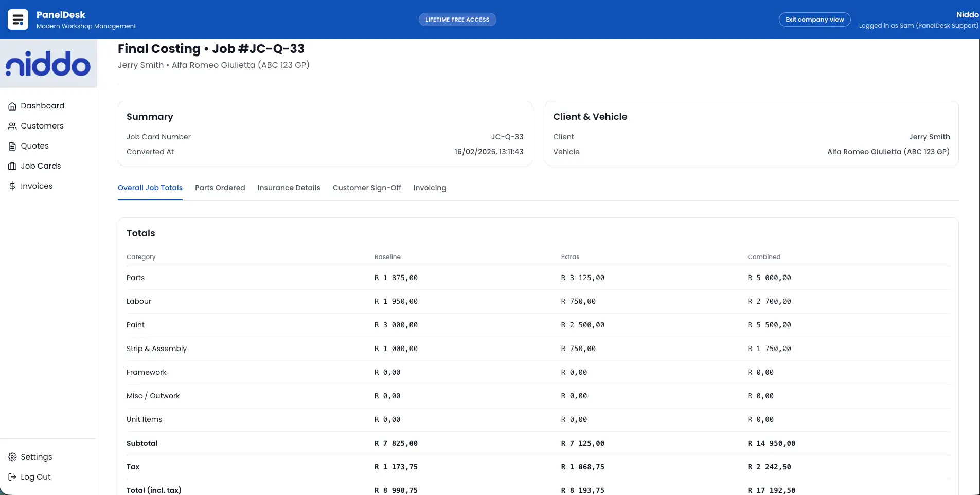Click the niddo company logo
980x495 pixels.
click(48, 63)
